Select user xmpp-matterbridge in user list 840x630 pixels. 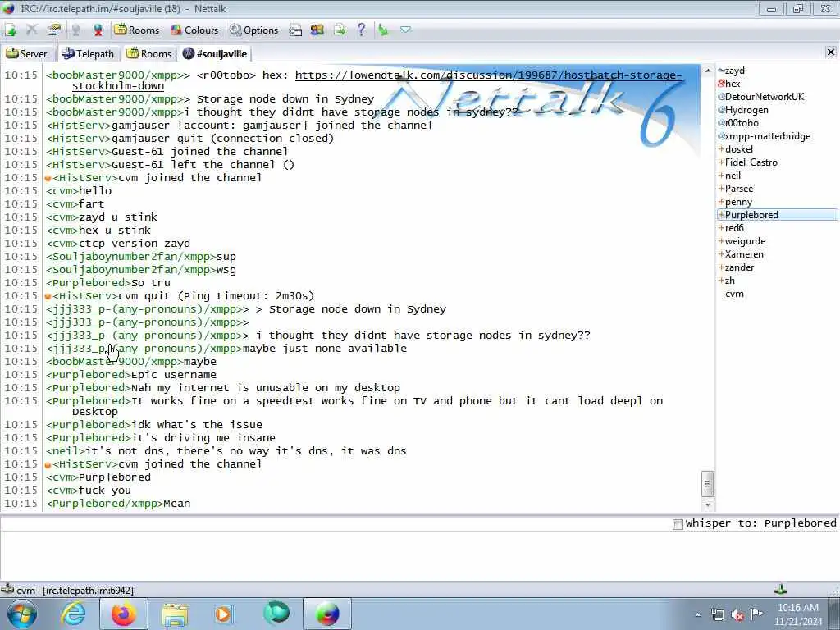coord(767,136)
